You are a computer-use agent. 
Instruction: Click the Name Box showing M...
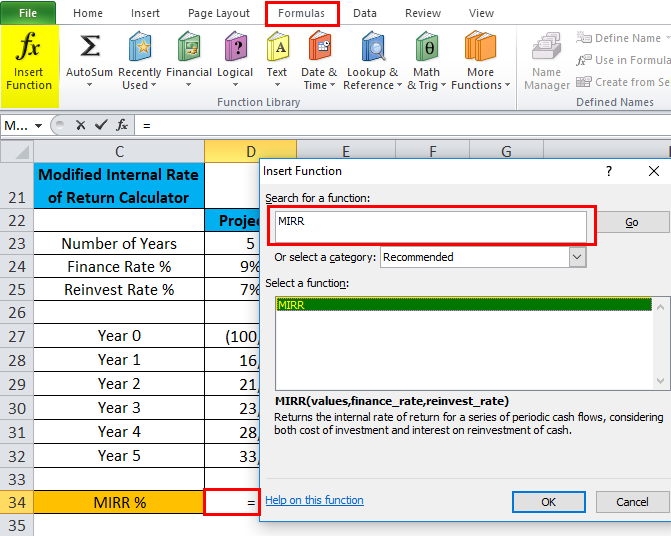pos(16,126)
